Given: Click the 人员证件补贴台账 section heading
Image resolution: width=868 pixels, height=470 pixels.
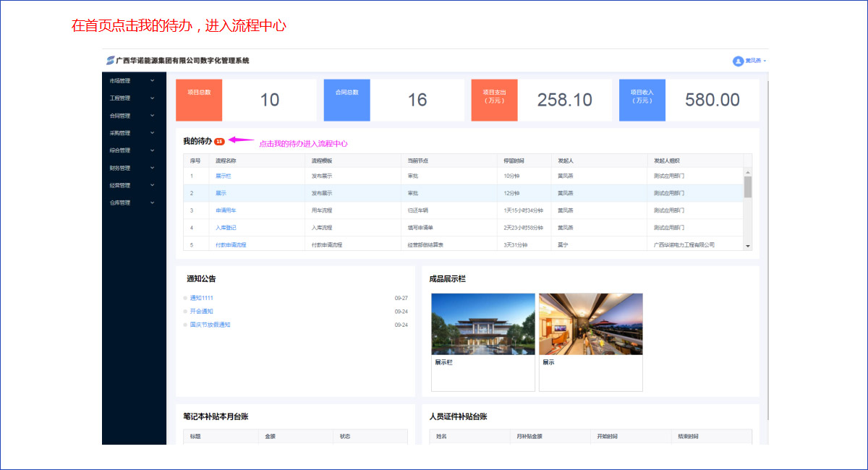Looking at the screenshot, I should coord(458,416).
